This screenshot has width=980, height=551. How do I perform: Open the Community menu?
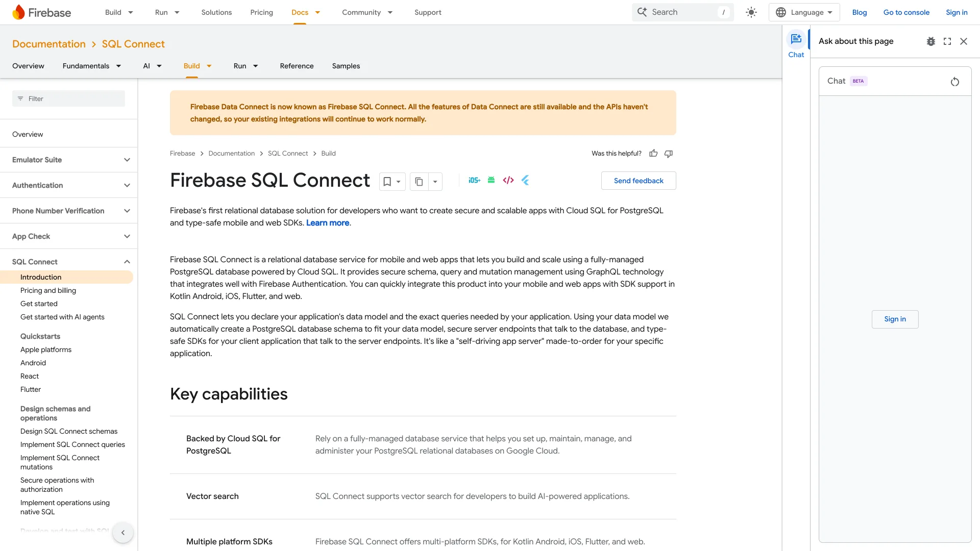(367, 12)
